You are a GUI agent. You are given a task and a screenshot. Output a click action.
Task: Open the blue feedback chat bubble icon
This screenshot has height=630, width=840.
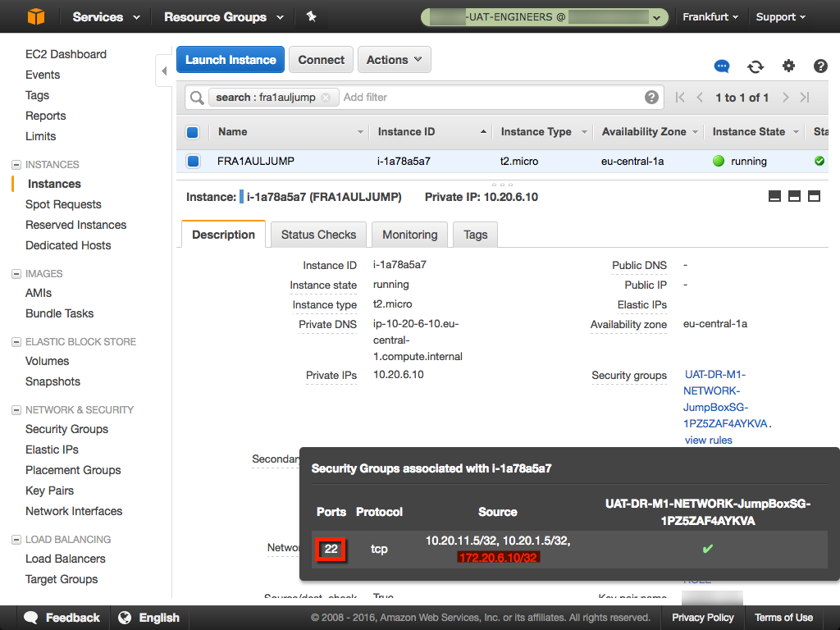tap(722, 66)
